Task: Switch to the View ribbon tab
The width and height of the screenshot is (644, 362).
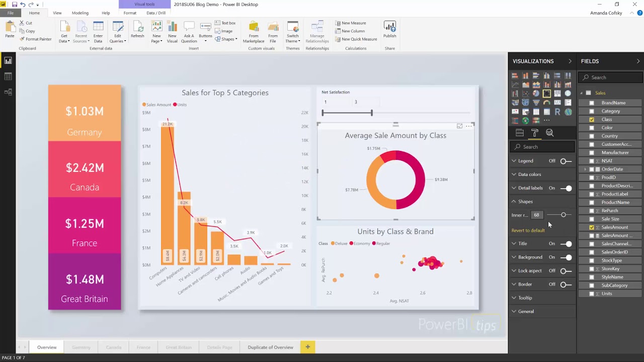Action: pyautogui.click(x=57, y=13)
